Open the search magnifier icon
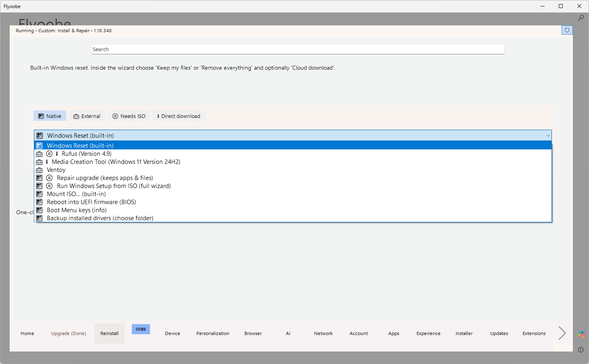The width and height of the screenshot is (589, 364). click(581, 18)
